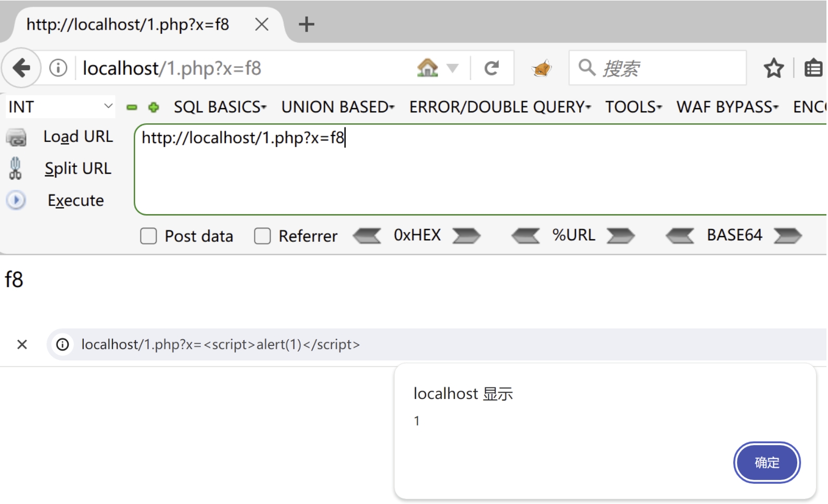Image resolution: width=828 pixels, height=504 pixels.
Task: Enable the Referrer checkbox
Action: [262, 236]
